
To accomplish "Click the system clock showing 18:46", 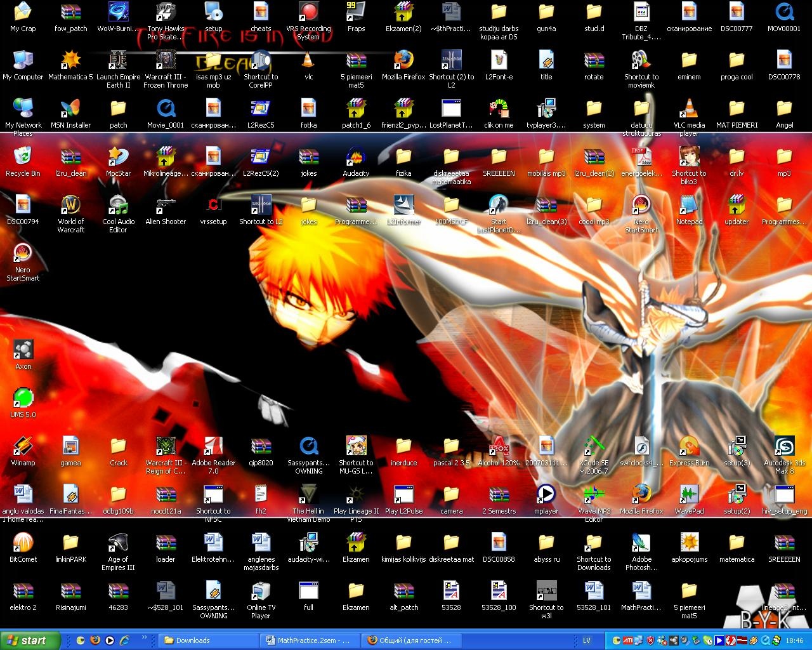I will [x=794, y=640].
